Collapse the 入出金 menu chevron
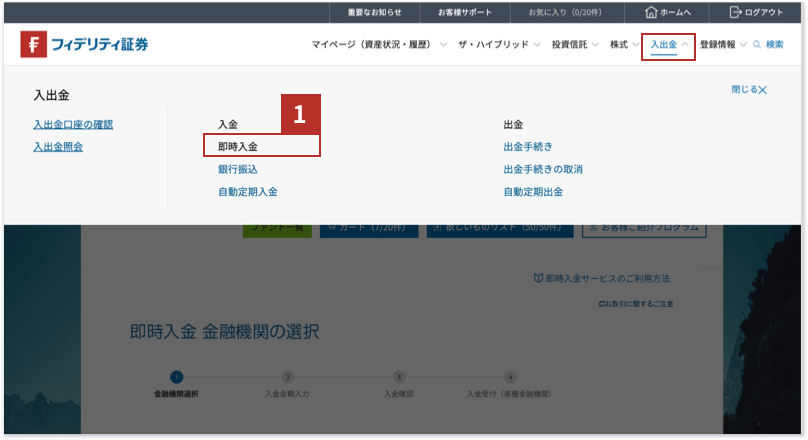The width and height of the screenshot is (808, 440). click(685, 45)
